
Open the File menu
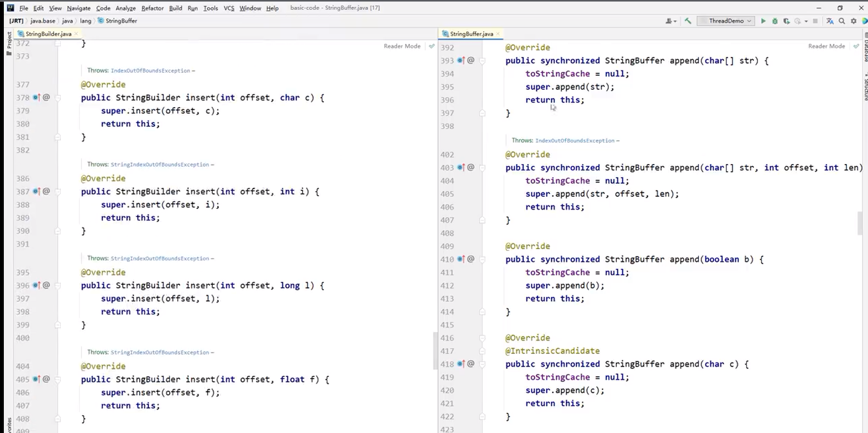point(24,8)
